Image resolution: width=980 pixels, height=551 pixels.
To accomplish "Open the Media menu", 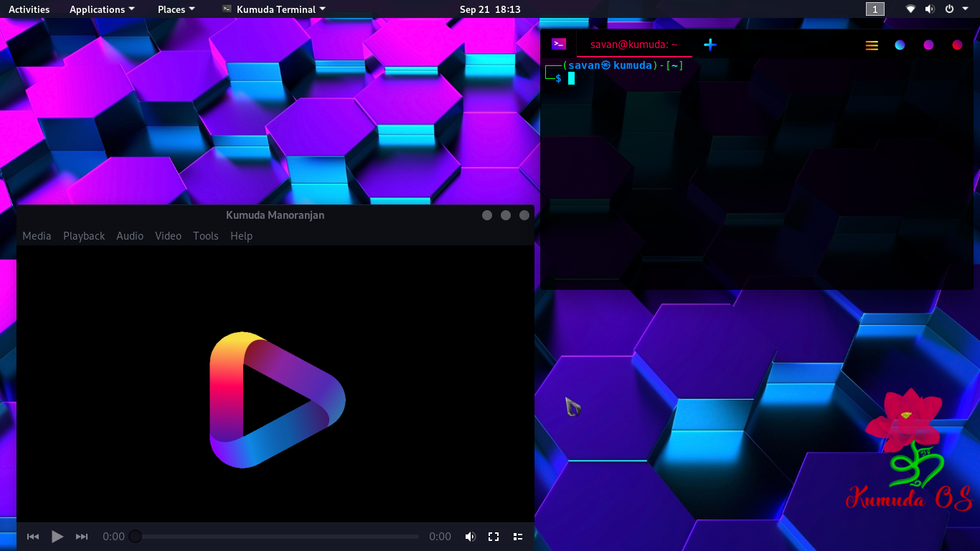I will pos(37,236).
